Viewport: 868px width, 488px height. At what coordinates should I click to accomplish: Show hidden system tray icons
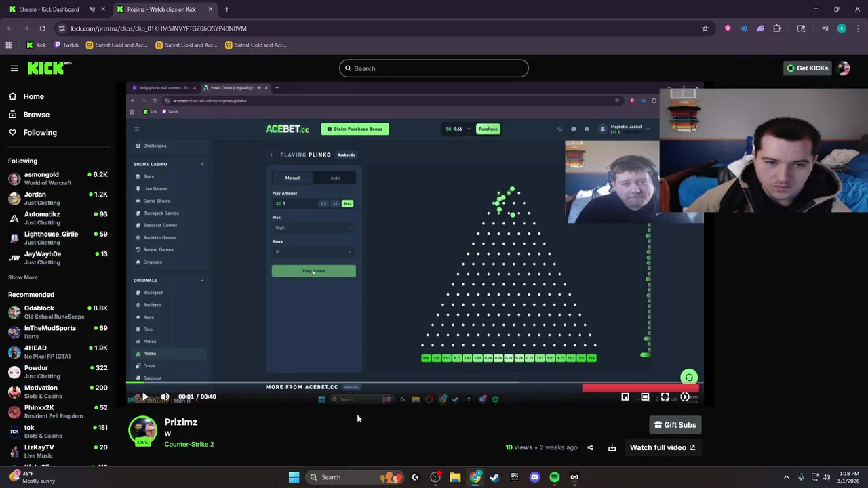coord(787,477)
